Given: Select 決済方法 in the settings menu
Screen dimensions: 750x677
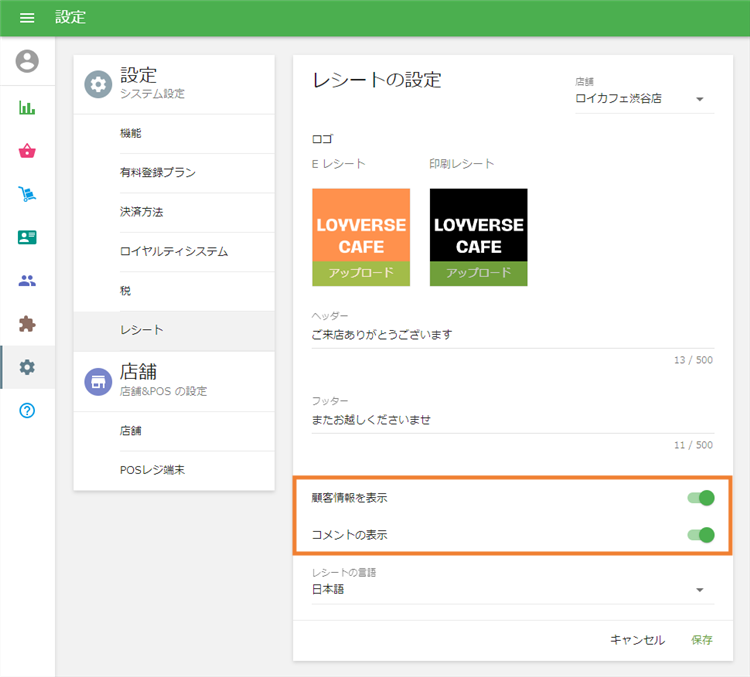Looking at the screenshot, I should coord(141,212).
